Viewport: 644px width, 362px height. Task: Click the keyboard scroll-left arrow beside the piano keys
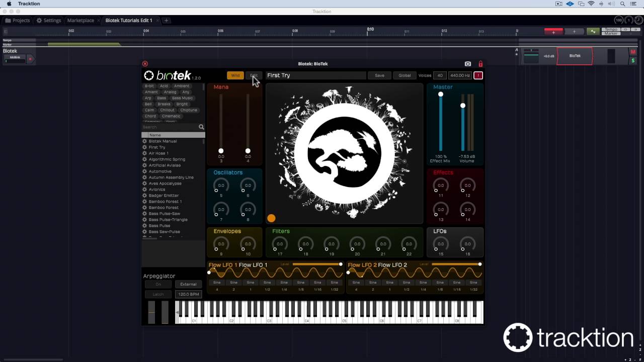click(x=177, y=312)
